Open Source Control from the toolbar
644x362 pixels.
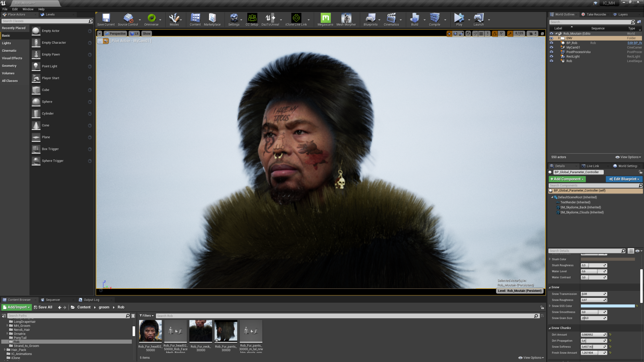[128, 20]
